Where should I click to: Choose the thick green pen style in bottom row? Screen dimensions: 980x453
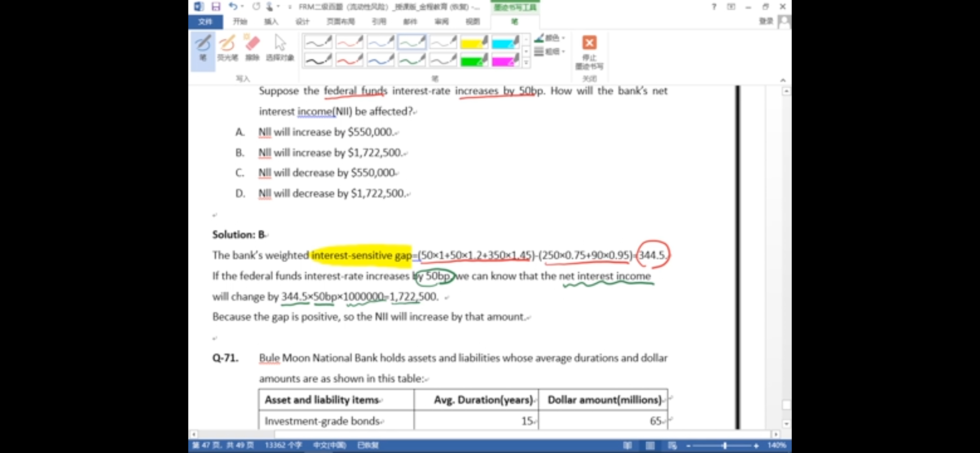tap(411, 60)
